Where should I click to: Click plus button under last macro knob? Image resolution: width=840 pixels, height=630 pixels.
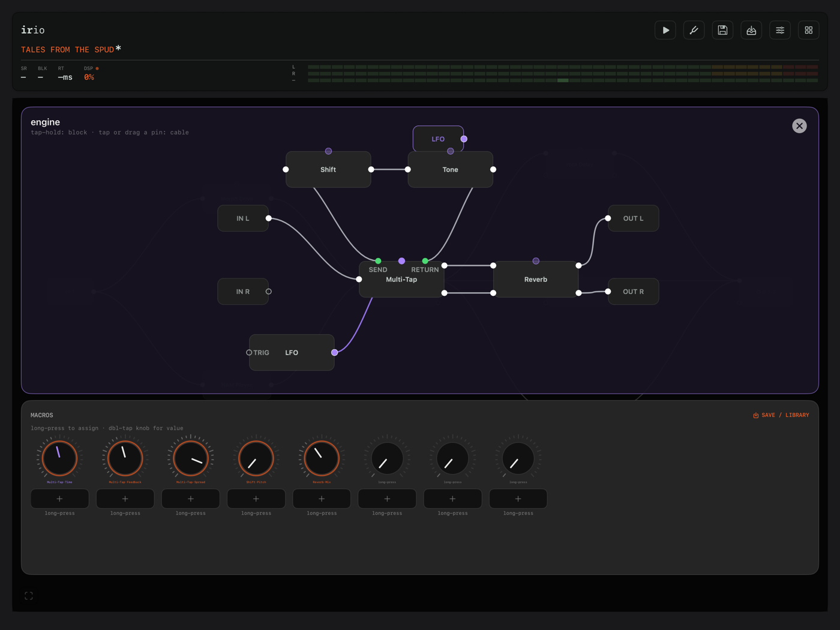pos(518,499)
